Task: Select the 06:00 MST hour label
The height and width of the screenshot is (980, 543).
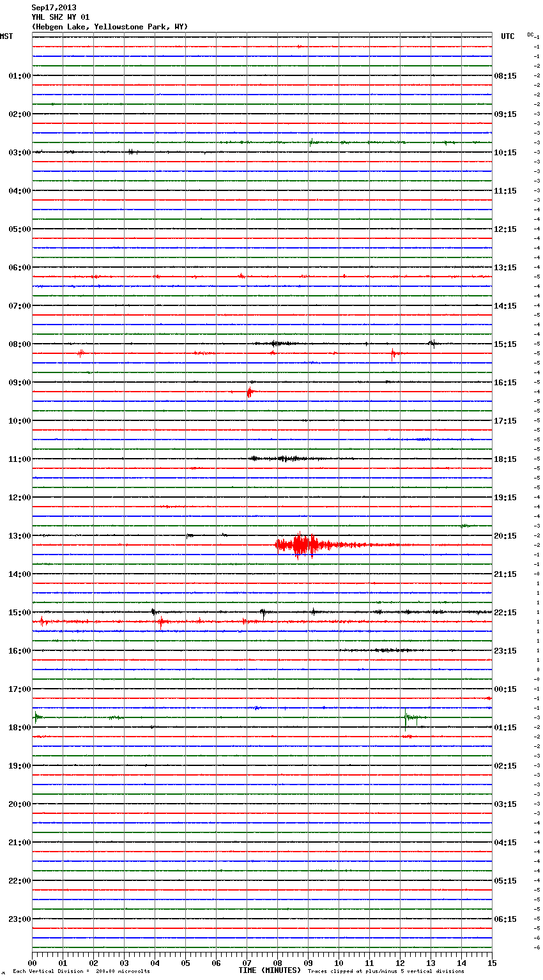Action: point(20,268)
